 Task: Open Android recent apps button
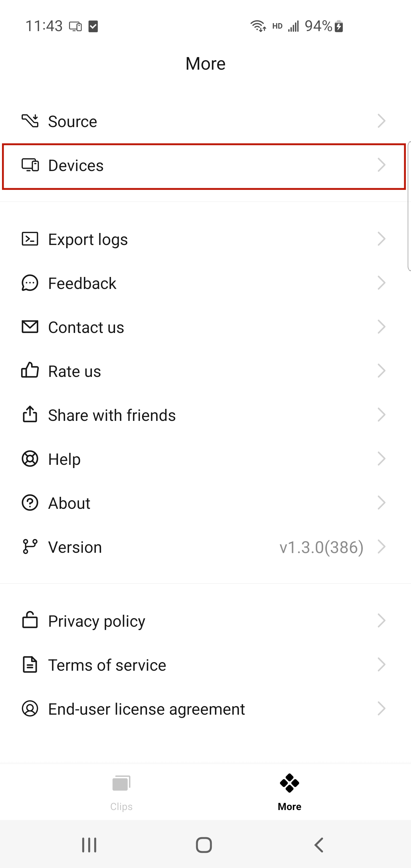click(x=89, y=845)
